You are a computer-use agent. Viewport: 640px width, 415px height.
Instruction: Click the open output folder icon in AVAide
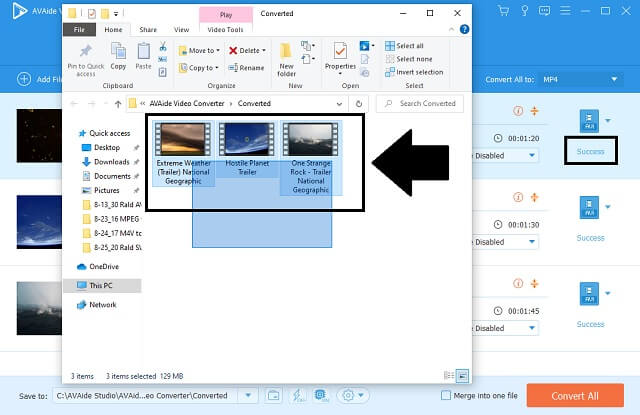[x=273, y=395]
